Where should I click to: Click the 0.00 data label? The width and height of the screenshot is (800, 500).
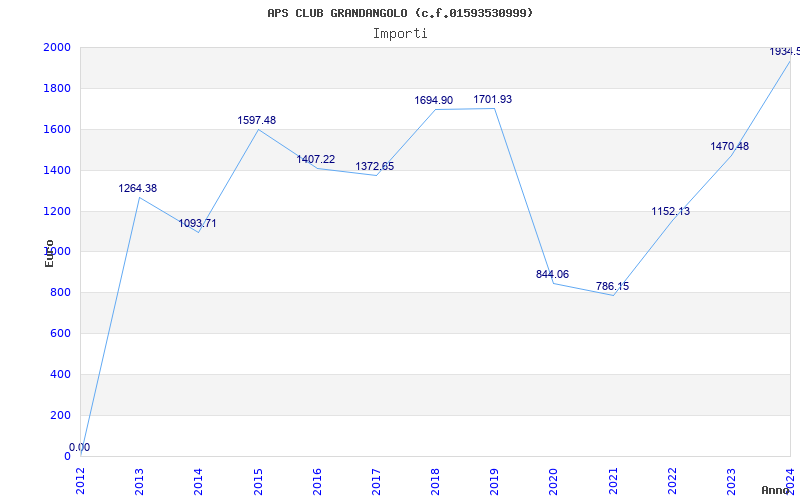(x=80, y=447)
